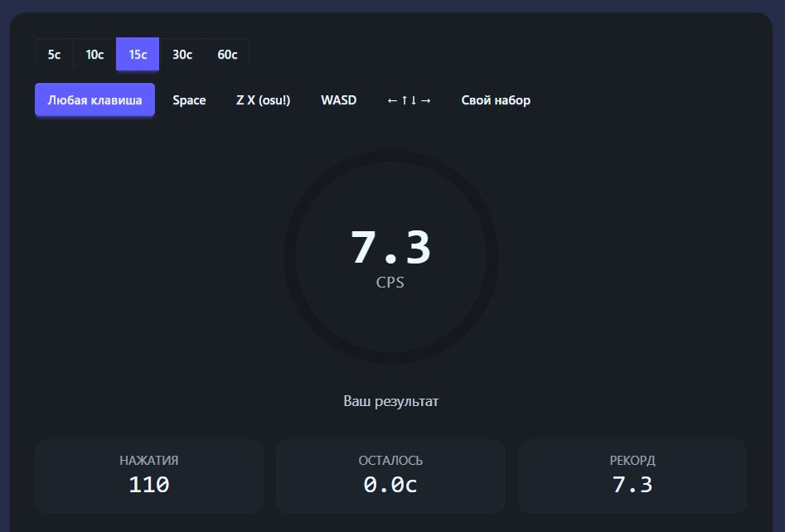Click the РЕКОРД value 7.3
785x532 pixels.
[632, 485]
